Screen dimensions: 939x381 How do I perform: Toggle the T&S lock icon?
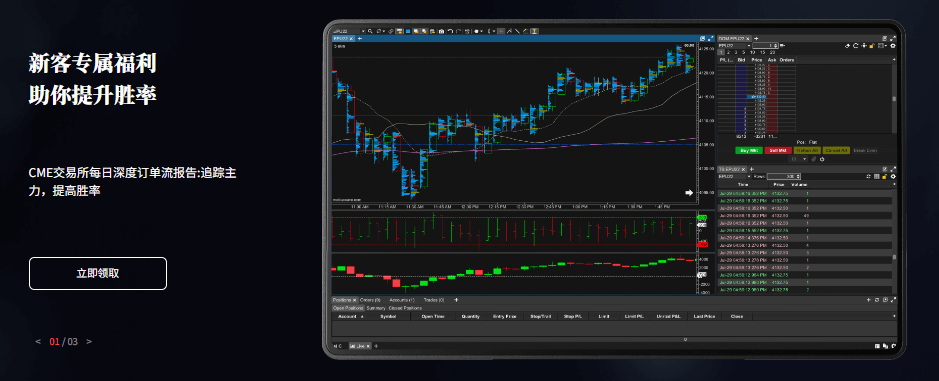coord(885,177)
